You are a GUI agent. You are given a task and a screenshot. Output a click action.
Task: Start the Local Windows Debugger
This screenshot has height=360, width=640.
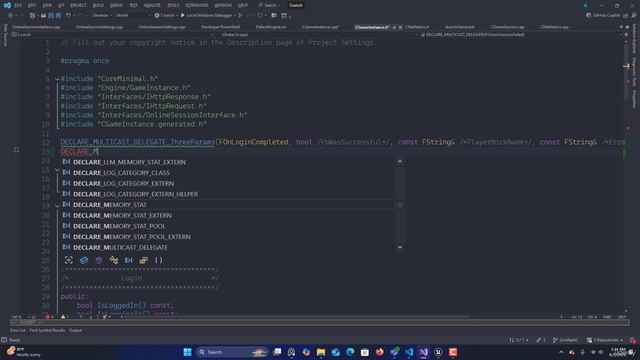coord(207,16)
